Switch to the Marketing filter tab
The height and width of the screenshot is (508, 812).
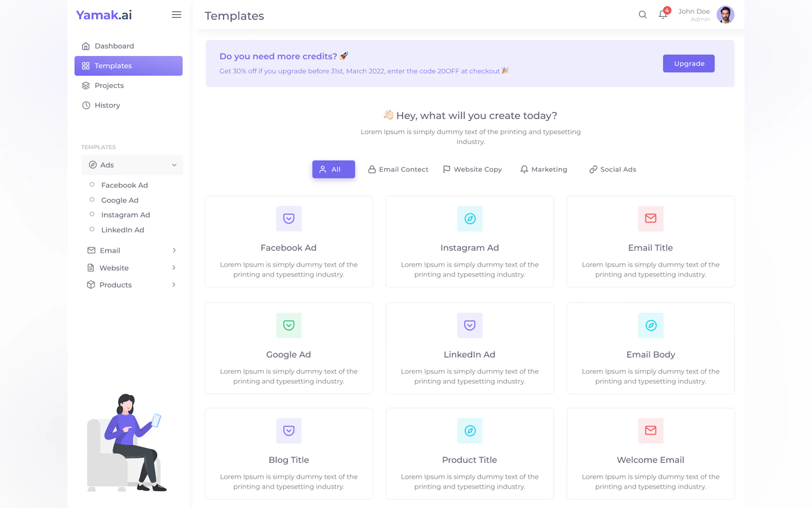pyautogui.click(x=544, y=169)
